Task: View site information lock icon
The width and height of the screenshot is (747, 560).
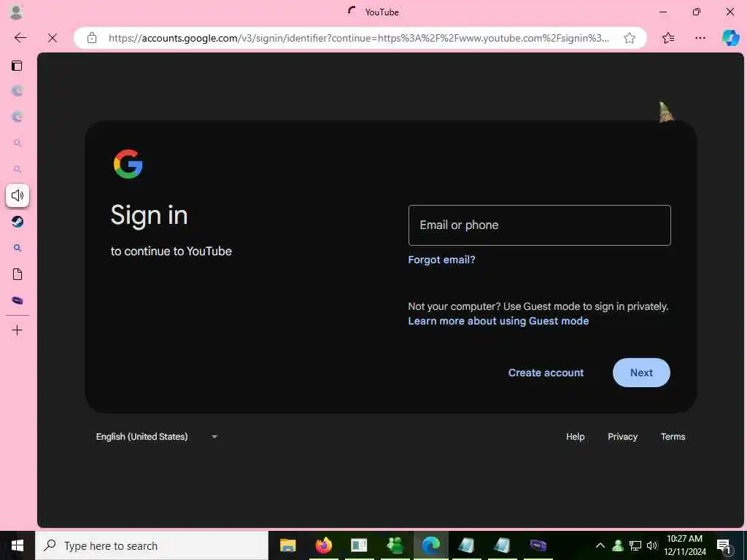Action: pos(92,38)
